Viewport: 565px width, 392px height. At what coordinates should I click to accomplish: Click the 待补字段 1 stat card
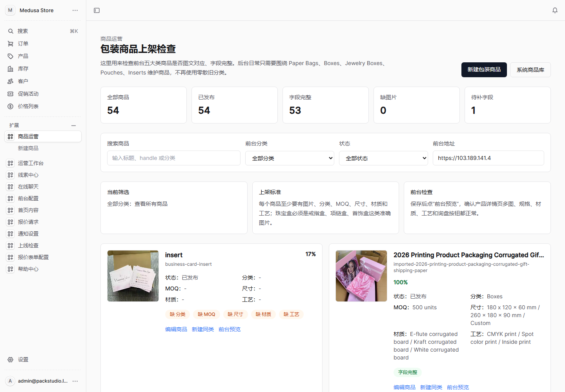pos(508,105)
